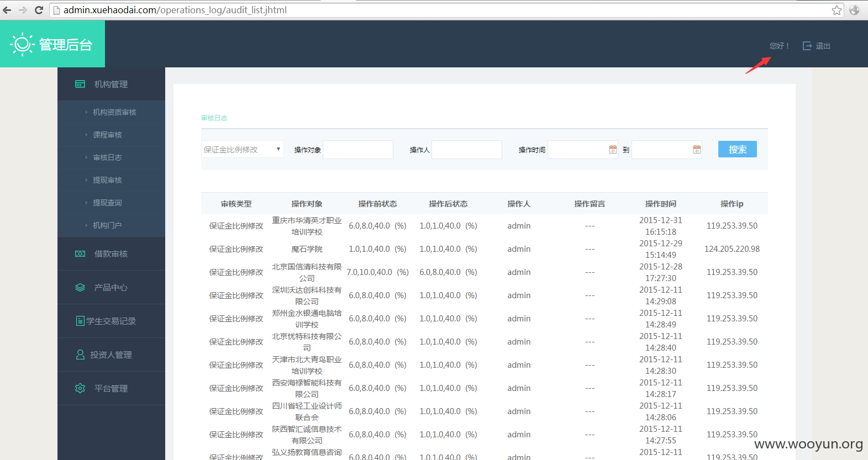Open the 投资人管理 menu section
Screen dimensions: 868x460
coord(111,355)
